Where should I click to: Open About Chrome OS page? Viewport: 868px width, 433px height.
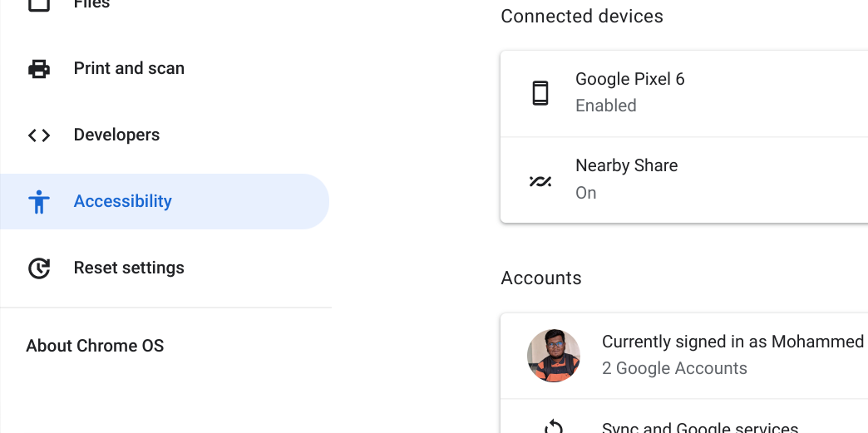(x=95, y=346)
